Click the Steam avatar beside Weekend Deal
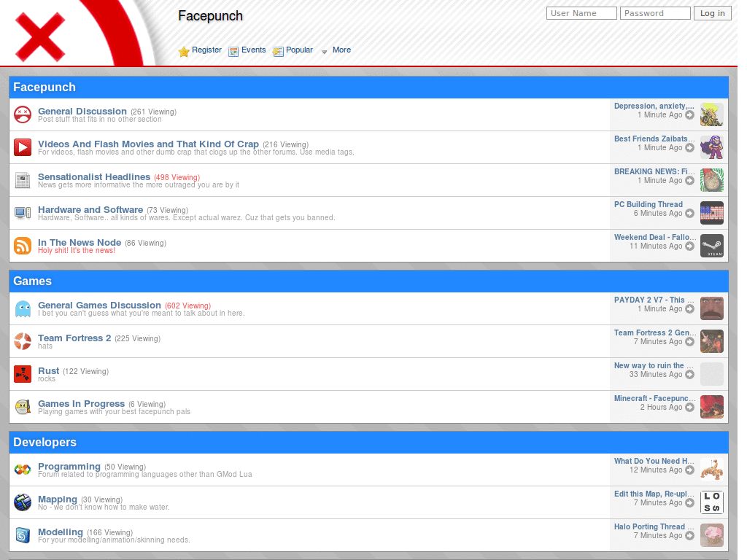747x560 pixels. point(712,246)
